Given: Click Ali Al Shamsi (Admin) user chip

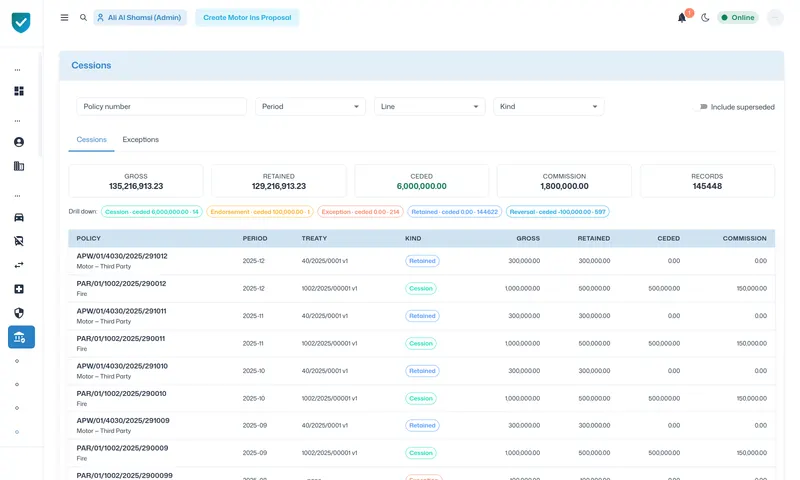Looking at the screenshot, I should 140,17.
